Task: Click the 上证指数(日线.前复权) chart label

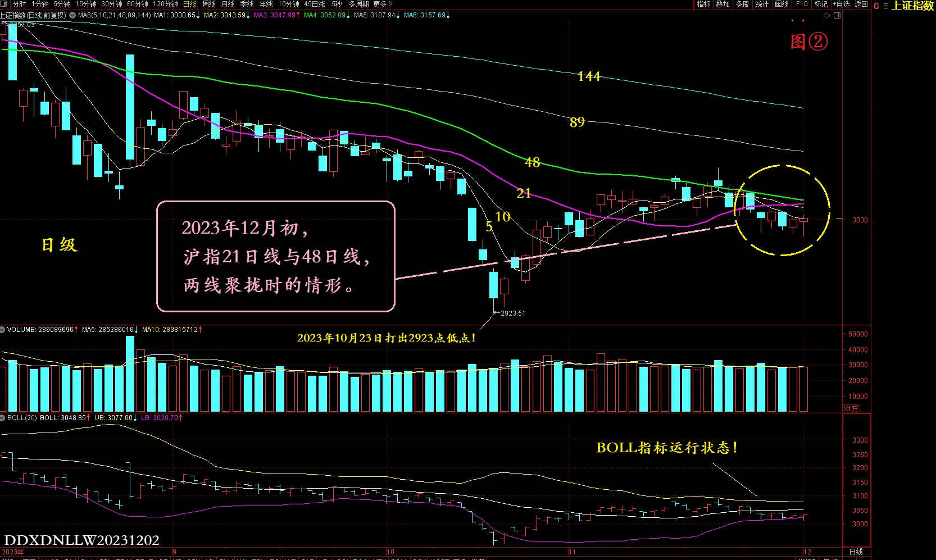Action: coord(33,15)
